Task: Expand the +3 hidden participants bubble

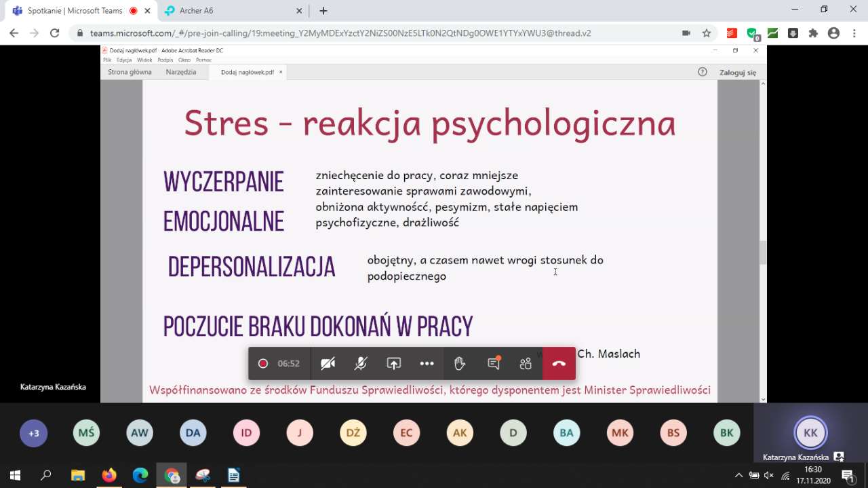Action: 33,433
